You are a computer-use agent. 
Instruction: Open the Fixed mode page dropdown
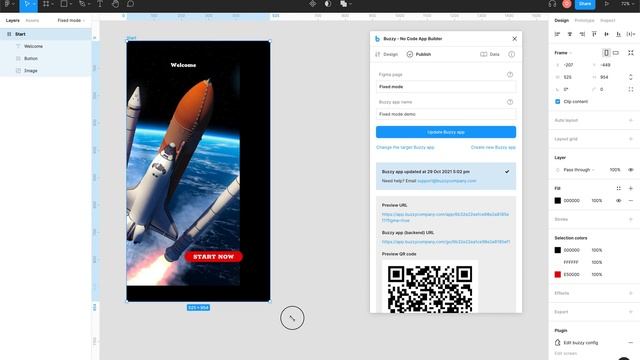[x=71, y=20]
